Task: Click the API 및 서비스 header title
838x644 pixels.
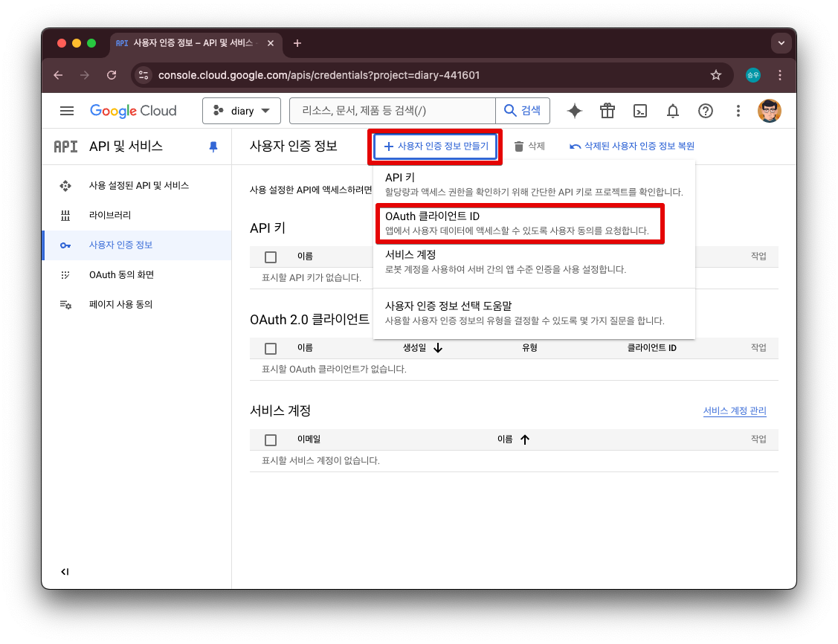Action: point(126,146)
